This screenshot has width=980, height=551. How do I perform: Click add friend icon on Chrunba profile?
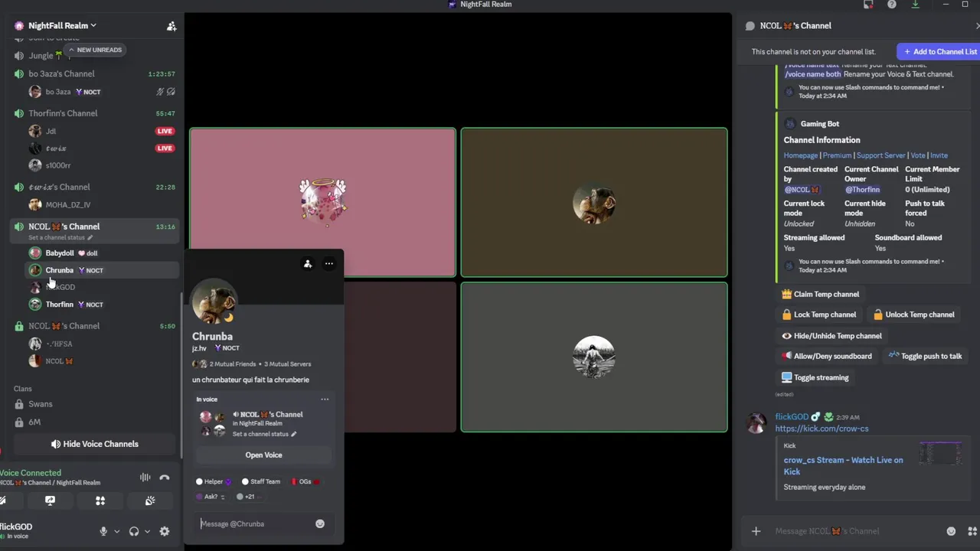click(x=307, y=264)
